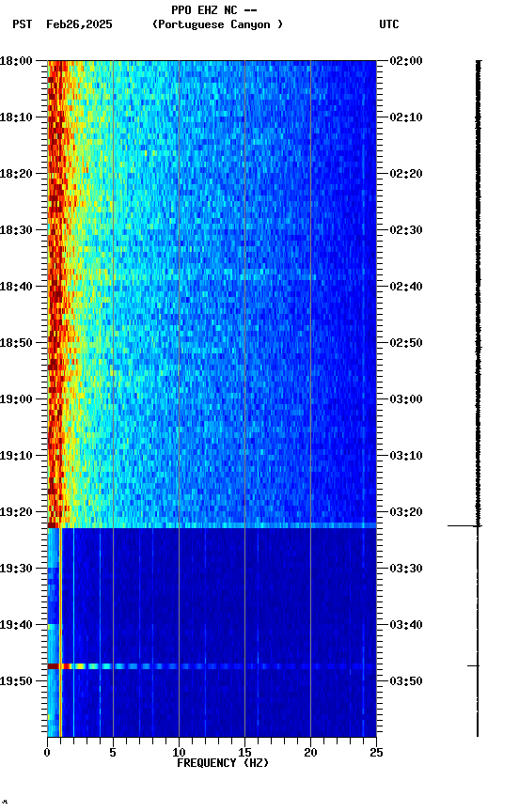Image resolution: width=519 pixels, height=812 pixels.
Task: Click the 03:50 UTC time label
Action: click(406, 682)
